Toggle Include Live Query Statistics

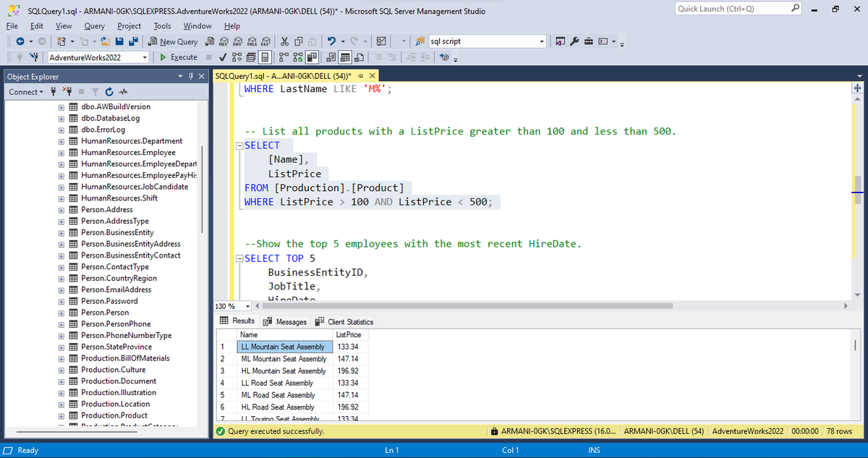click(298, 57)
